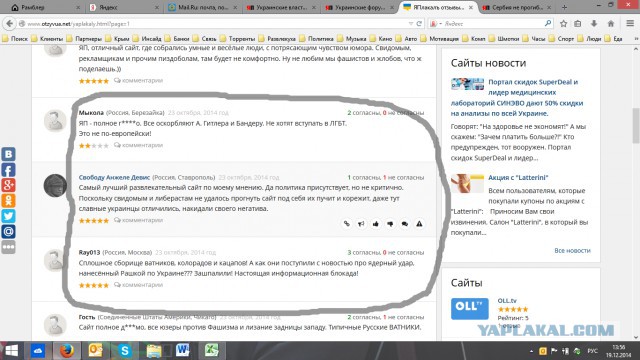The image size is (640, 360).
Task: Open search engine selector dropdown
Action: click(x=436, y=24)
